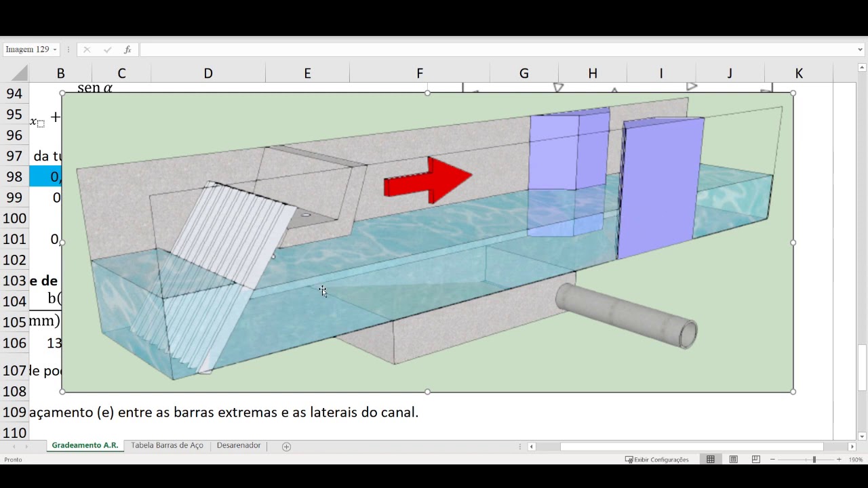Select column I header
This screenshot has width=868, height=488.
pyautogui.click(x=661, y=73)
